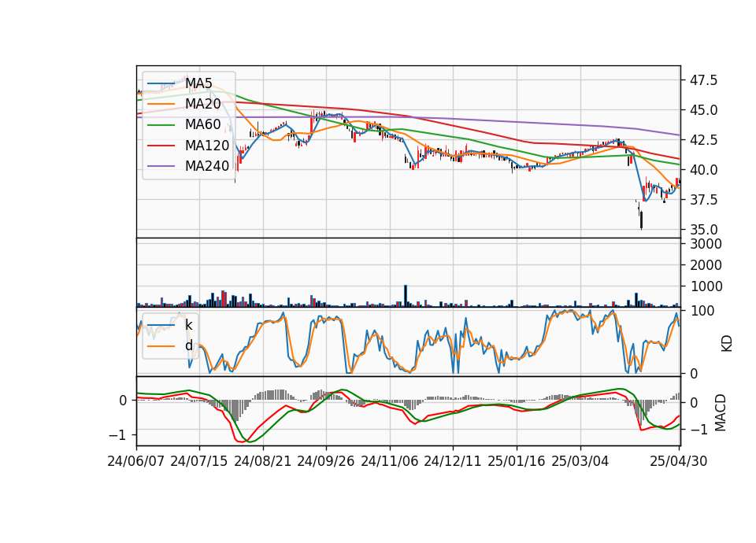
Task: Click the purple MA240 legend line swatch
Action: coord(161,166)
